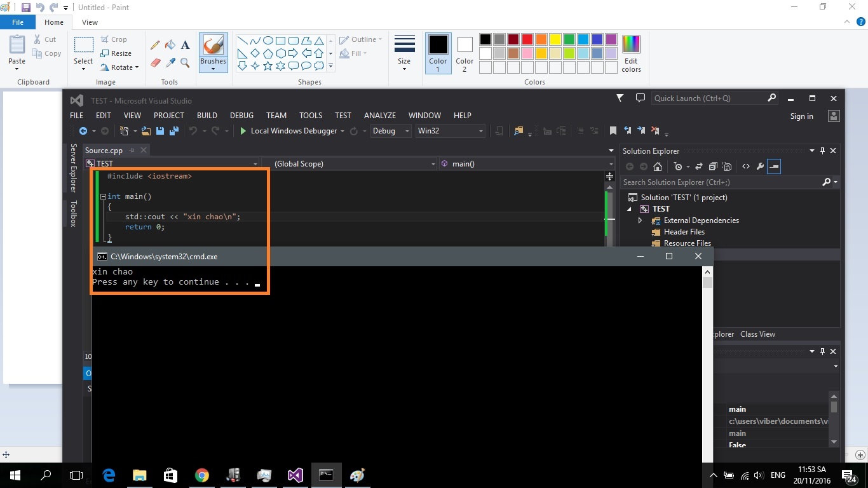The image size is (868, 488).
Task: Select the Fill with color bucket tool
Action: coord(170,45)
